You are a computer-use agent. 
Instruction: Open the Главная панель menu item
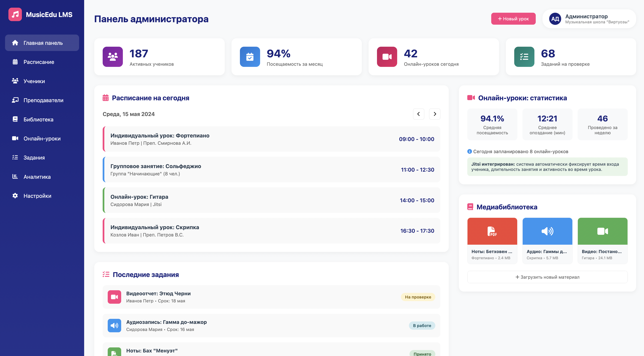(x=42, y=43)
